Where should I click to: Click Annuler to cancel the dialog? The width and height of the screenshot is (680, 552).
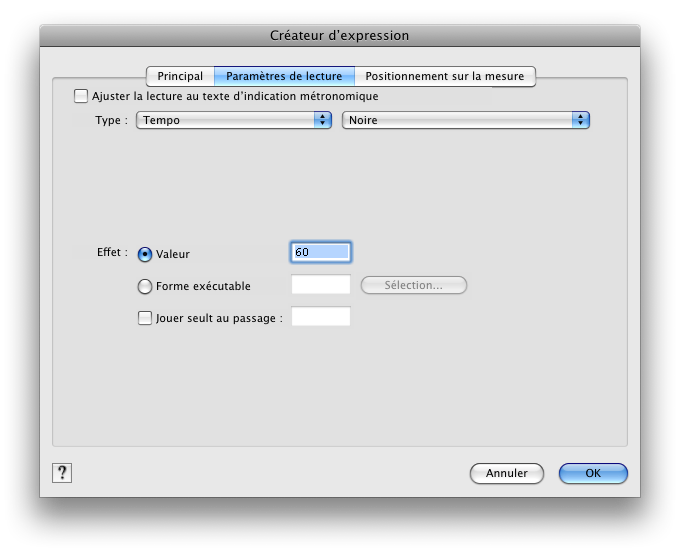tap(506, 473)
